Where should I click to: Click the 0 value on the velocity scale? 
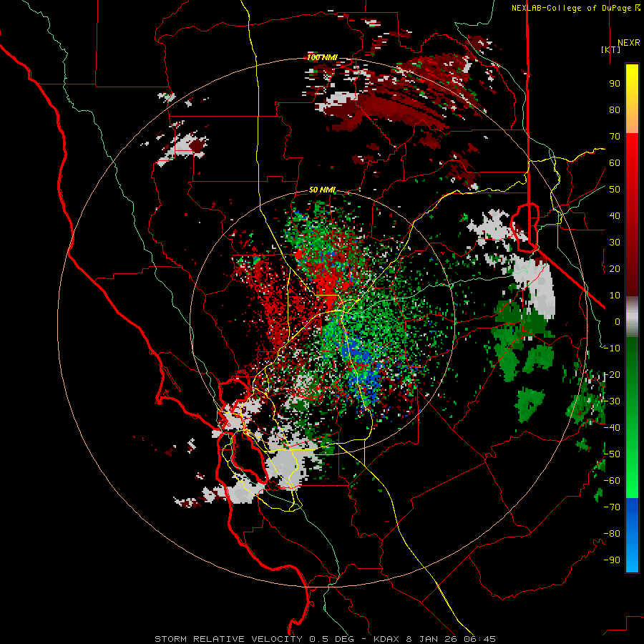point(618,322)
